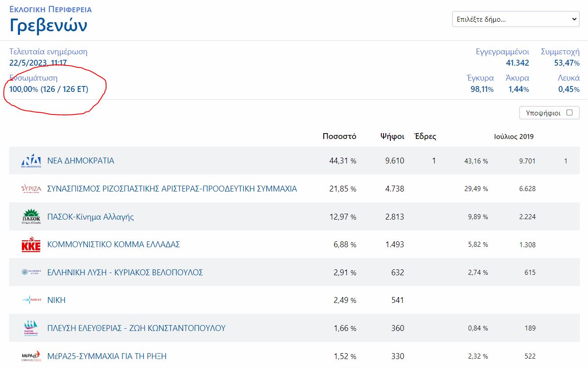Click the Ψήφοι column header

(x=392, y=136)
